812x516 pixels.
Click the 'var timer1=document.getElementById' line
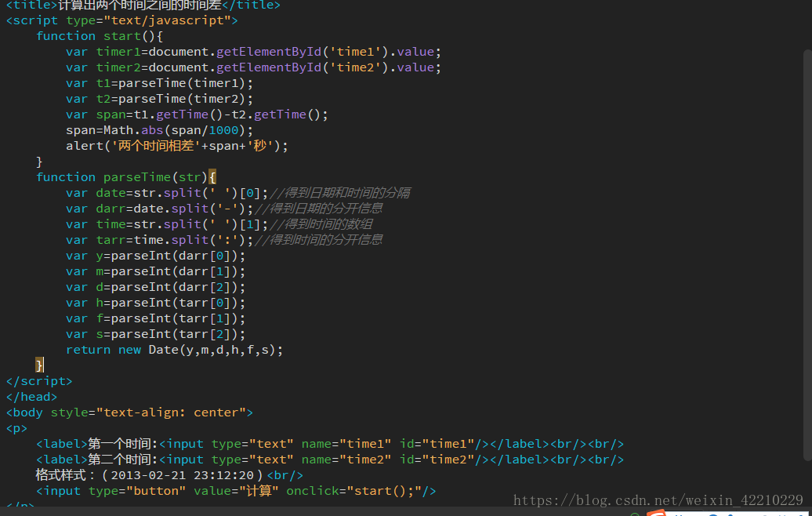(x=253, y=52)
